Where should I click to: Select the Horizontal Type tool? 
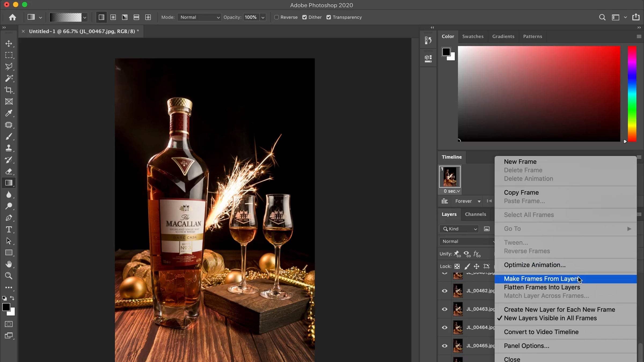(x=9, y=230)
